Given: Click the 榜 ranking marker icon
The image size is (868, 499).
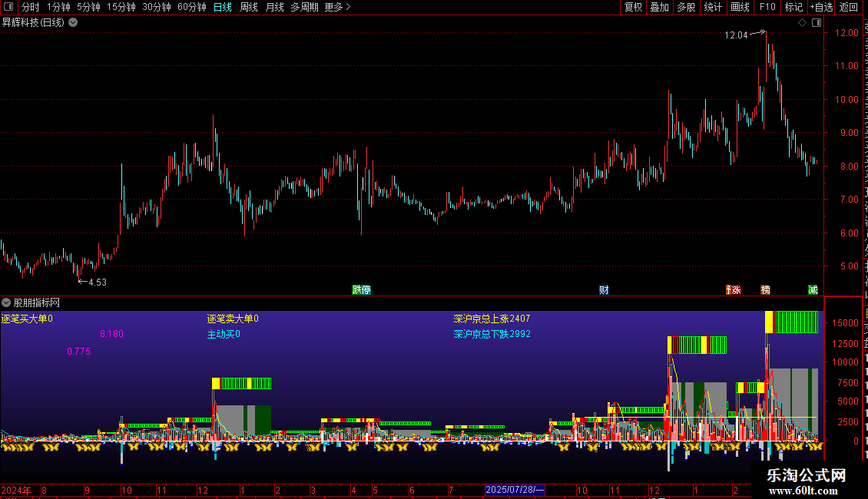Looking at the screenshot, I should (x=766, y=290).
